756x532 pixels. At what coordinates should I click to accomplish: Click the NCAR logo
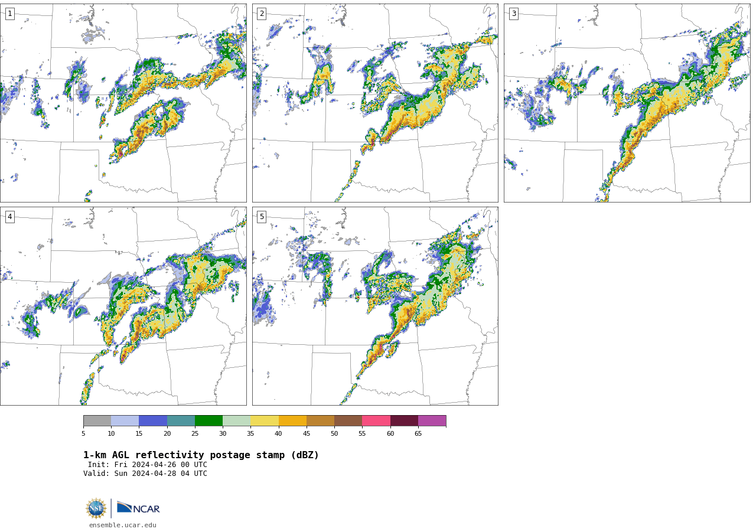point(138,508)
